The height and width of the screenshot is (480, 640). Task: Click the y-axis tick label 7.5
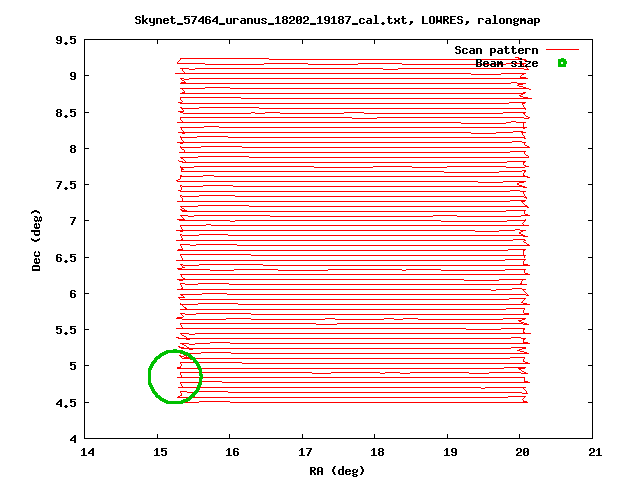click(66, 185)
